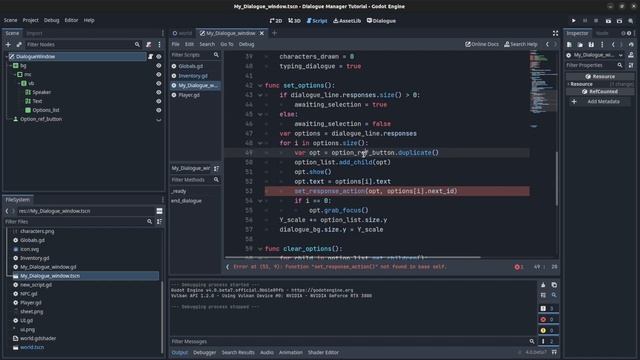
Task: Toggle error messages filter in output
Action: (547, 320)
